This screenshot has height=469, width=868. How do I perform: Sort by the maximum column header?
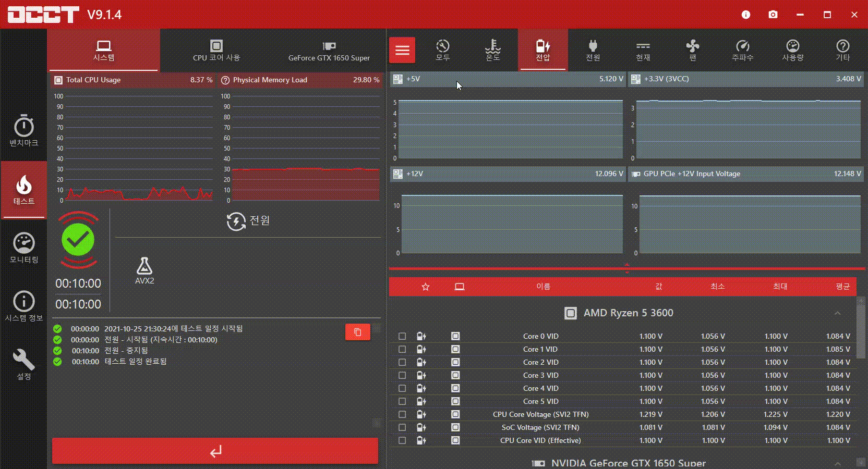coord(780,287)
